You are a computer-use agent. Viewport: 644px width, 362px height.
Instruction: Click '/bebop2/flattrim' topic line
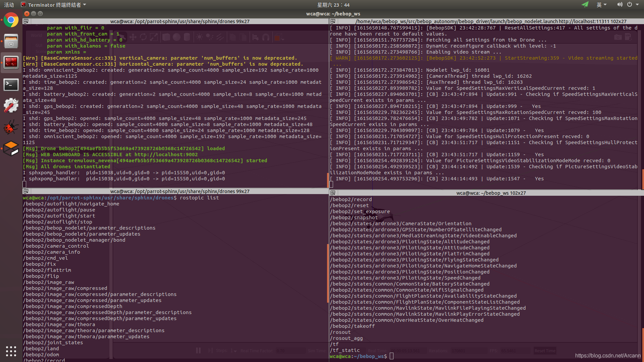click(x=47, y=270)
